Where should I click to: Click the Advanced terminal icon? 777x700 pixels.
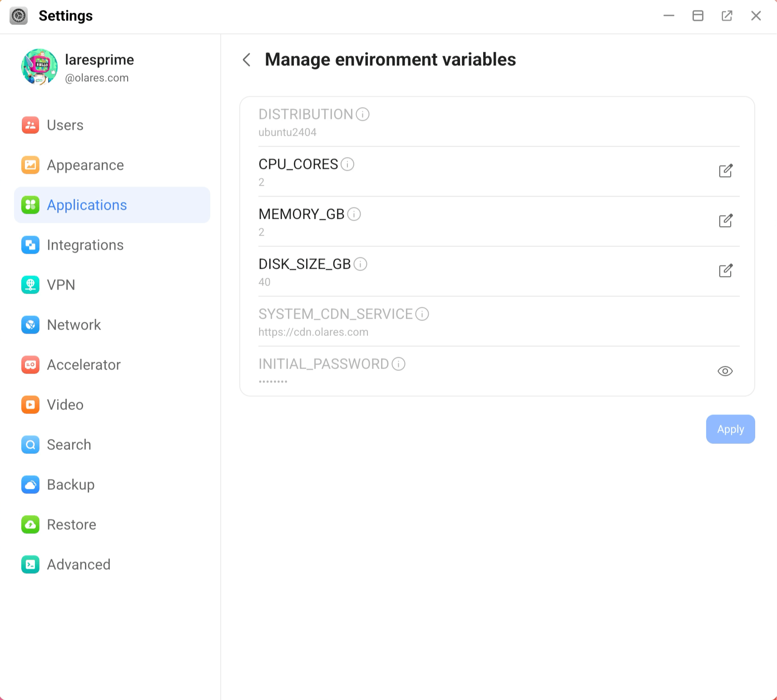coord(30,564)
